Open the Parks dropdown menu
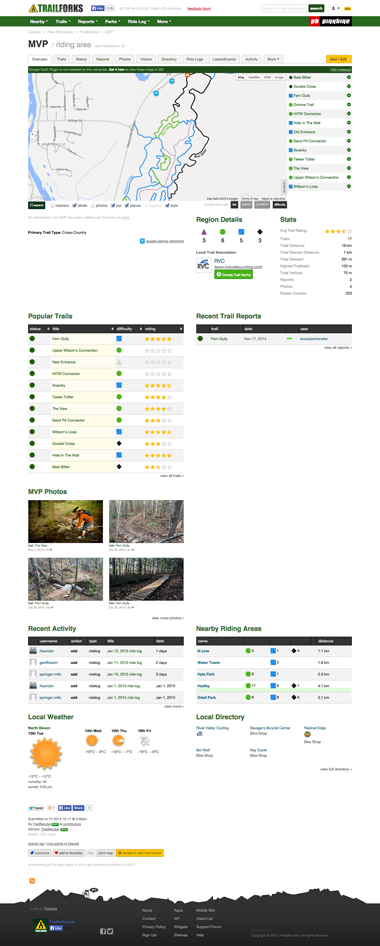Image resolution: width=380 pixels, height=946 pixels. coord(113,21)
